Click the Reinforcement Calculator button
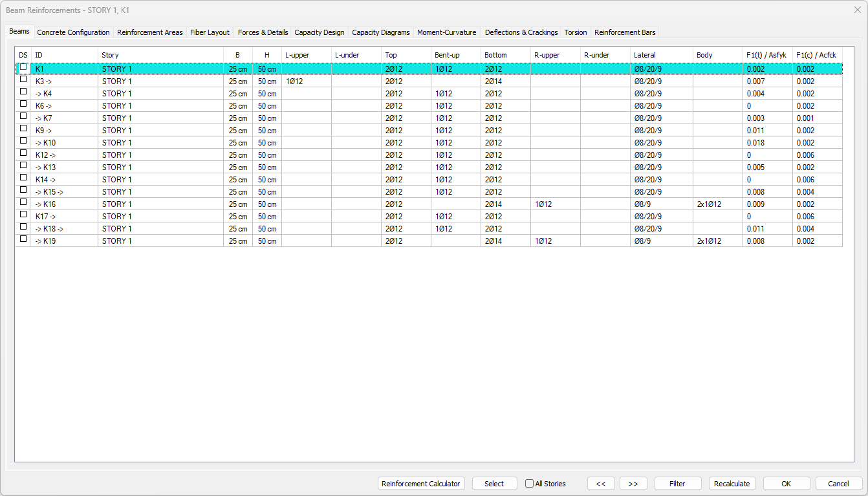Viewport: 868px width, 496px height. pos(421,484)
